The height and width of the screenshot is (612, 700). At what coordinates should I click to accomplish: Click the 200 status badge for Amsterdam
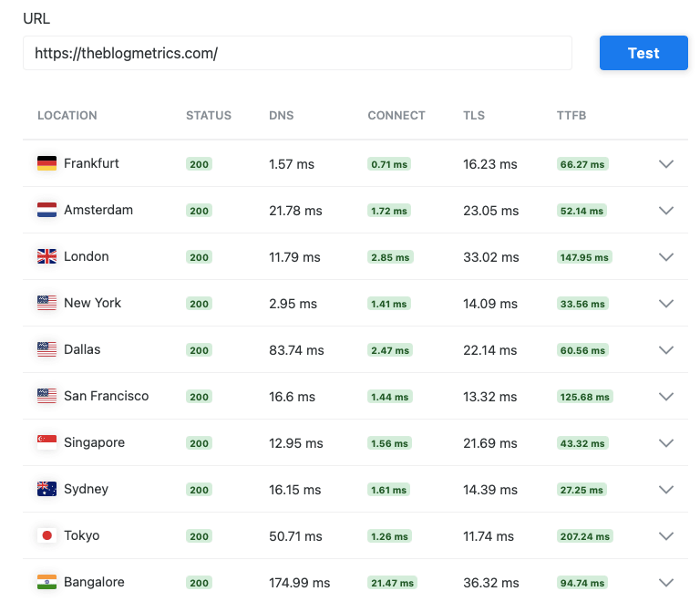199,211
